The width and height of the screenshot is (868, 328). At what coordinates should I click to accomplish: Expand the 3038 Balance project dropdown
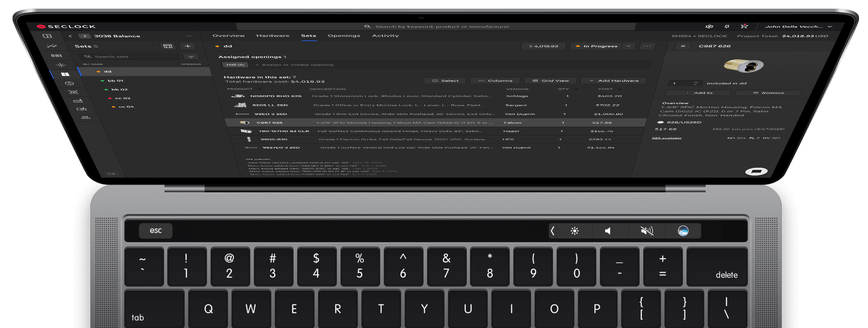(x=189, y=36)
